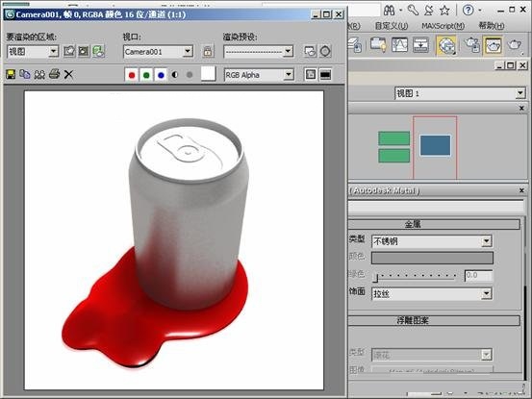Open the area to render dropdown showing 视图

click(x=33, y=52)
